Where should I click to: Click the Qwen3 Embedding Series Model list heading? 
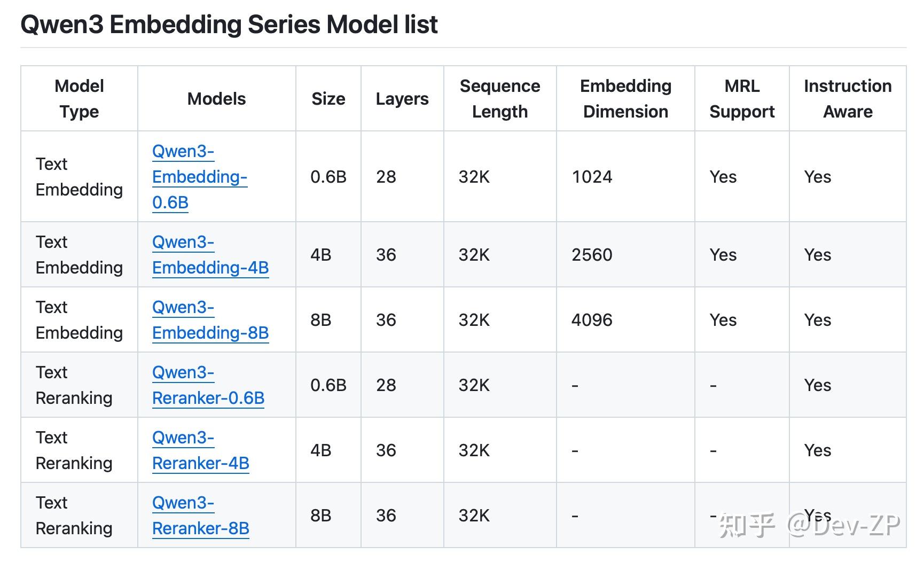229,25
